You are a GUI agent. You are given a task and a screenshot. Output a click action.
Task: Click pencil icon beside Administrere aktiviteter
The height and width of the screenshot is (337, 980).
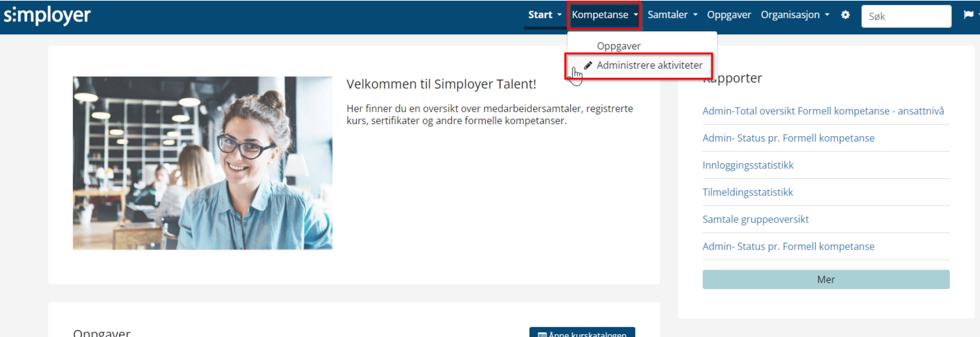(x=588, y=65)
